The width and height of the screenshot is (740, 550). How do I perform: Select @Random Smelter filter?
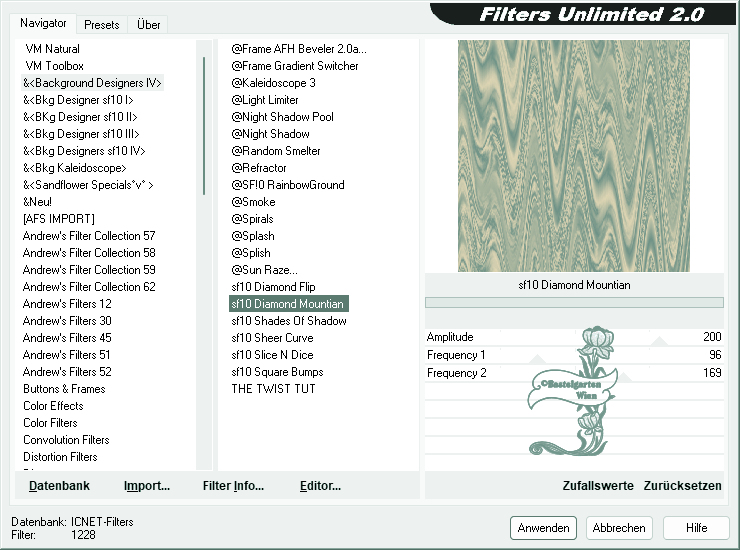point(276,151)
